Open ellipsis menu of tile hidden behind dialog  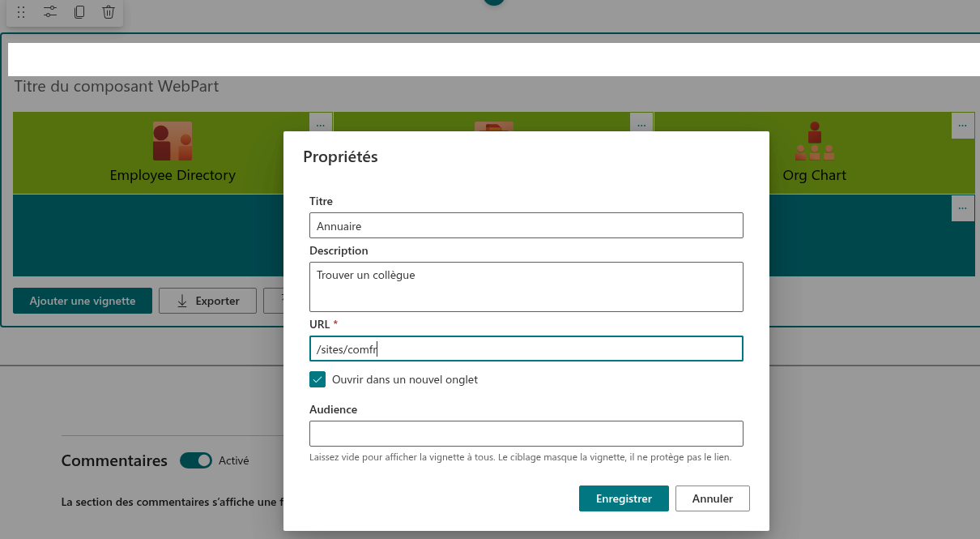coord(641,124)
